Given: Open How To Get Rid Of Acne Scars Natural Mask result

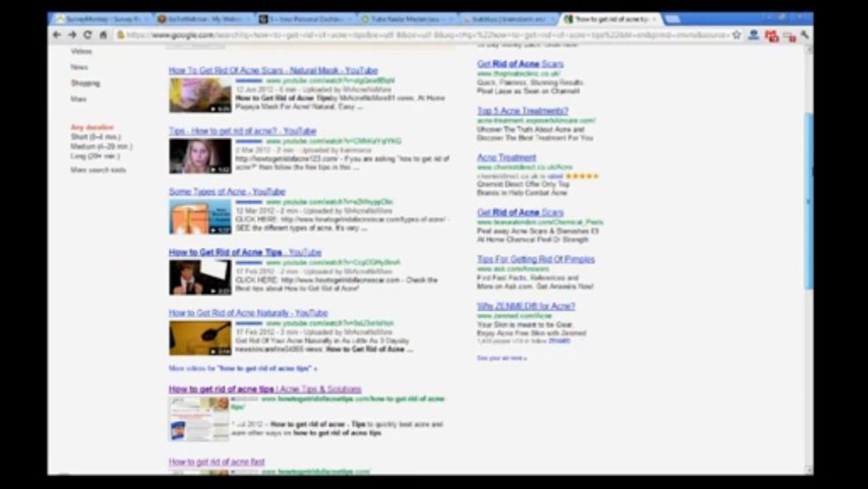Looking at the screenshot, I should pyautogui.click(x=273, y=71).
